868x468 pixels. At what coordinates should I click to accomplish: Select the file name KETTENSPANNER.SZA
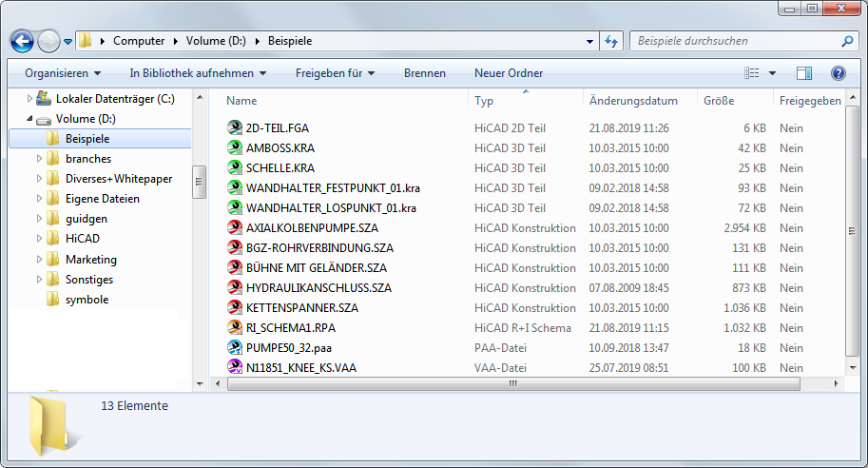pyautogui.click(x=302, y=308)
